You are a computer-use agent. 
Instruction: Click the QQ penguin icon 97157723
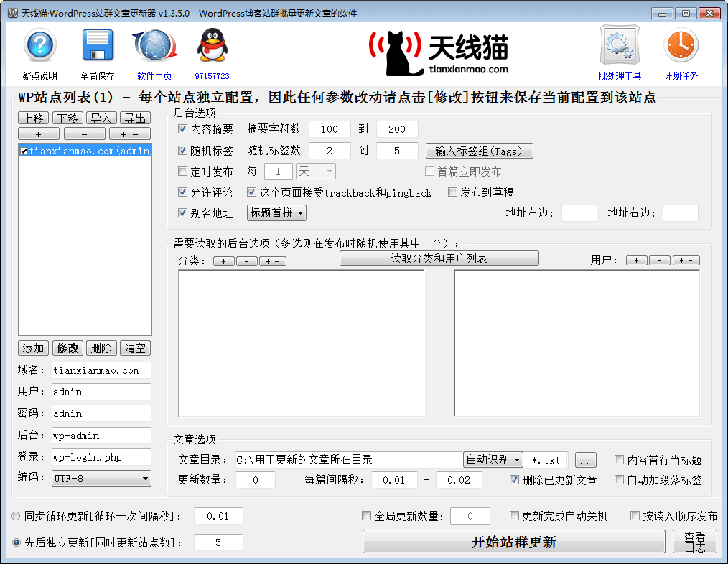[213, 45]
